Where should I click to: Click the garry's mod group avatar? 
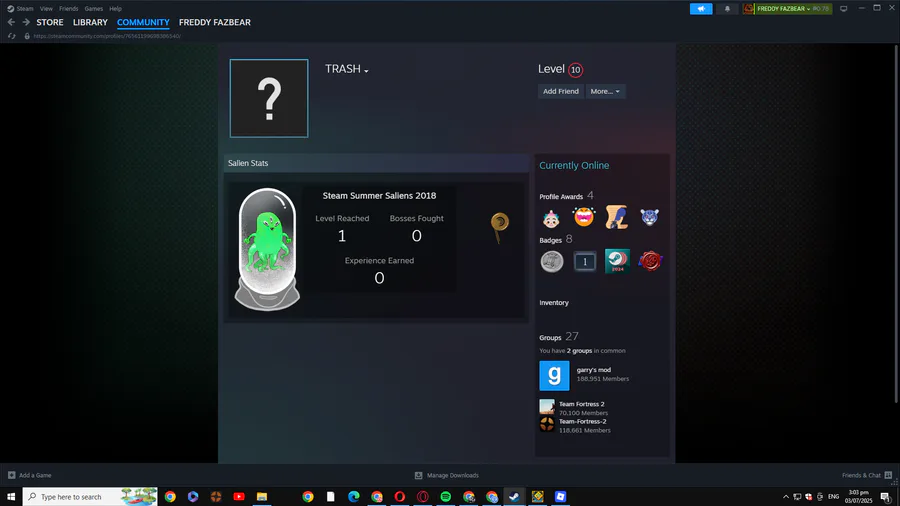coord(554,376)
